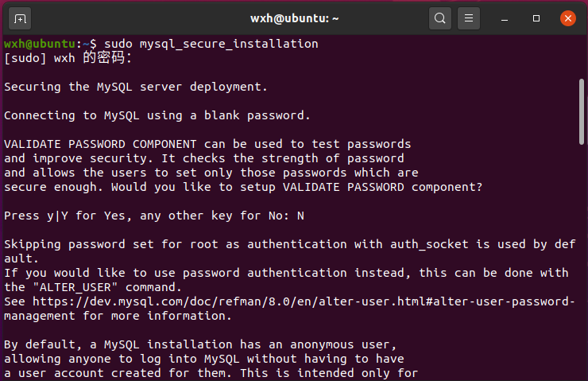Viewport: 588px width, 381px height.
Task: Click the "By default, a MySQL installation" line
Action: tap(199, 344)
